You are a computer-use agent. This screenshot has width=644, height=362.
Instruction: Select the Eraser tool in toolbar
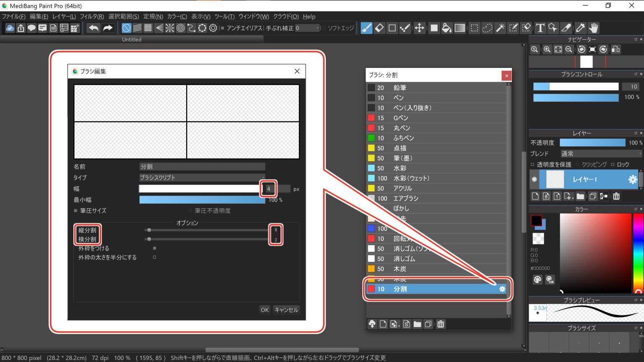[x=379, y=28]
